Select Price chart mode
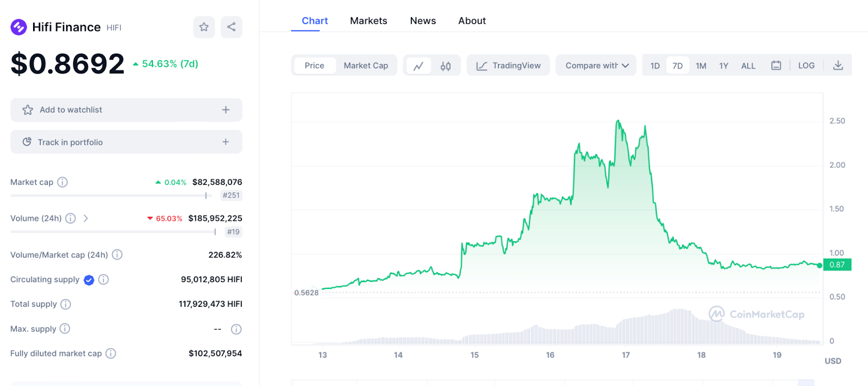The height and width of the screenshot is (386, 868). (315, 66)
